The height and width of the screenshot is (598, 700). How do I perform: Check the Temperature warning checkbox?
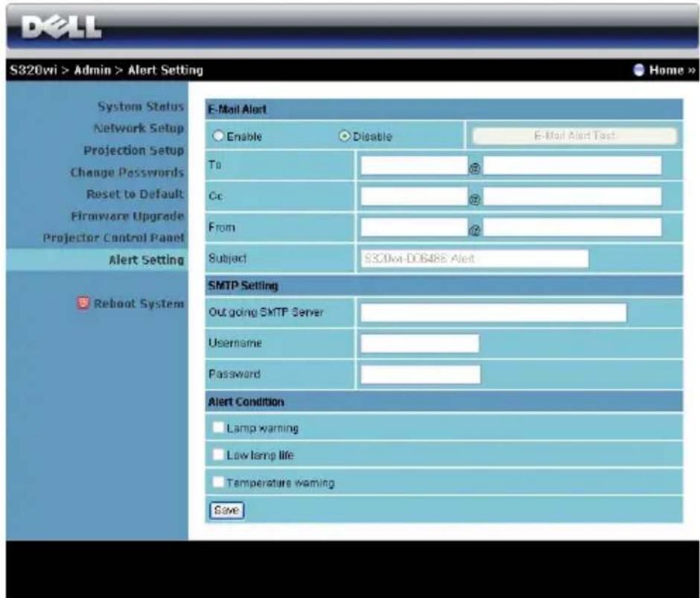tap(218, 482)
